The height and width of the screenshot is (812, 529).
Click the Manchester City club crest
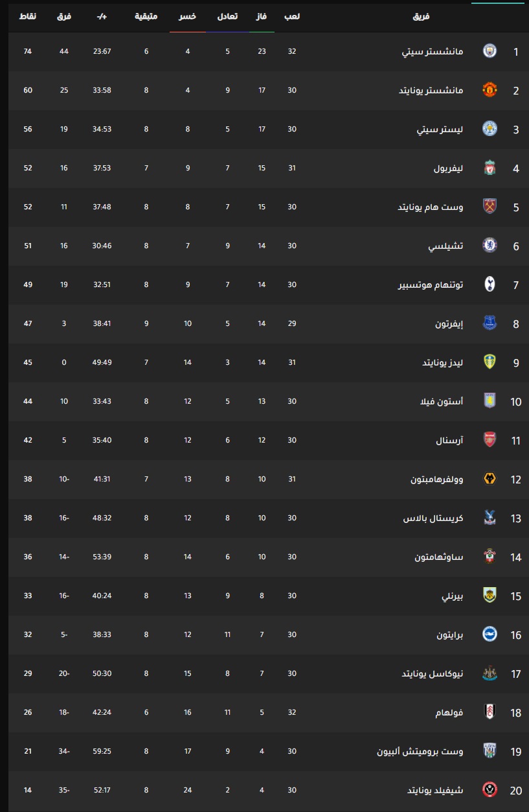click(490, 51)
